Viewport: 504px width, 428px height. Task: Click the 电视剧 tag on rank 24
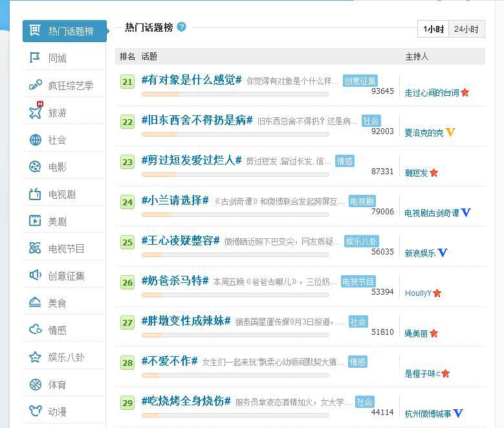coord(362,201)
